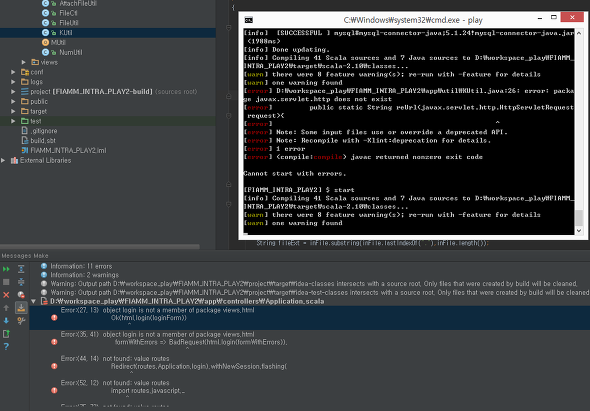590x411 pixels.
Task: Go to previous message with up arrow
Action: (x=6, y=307)
